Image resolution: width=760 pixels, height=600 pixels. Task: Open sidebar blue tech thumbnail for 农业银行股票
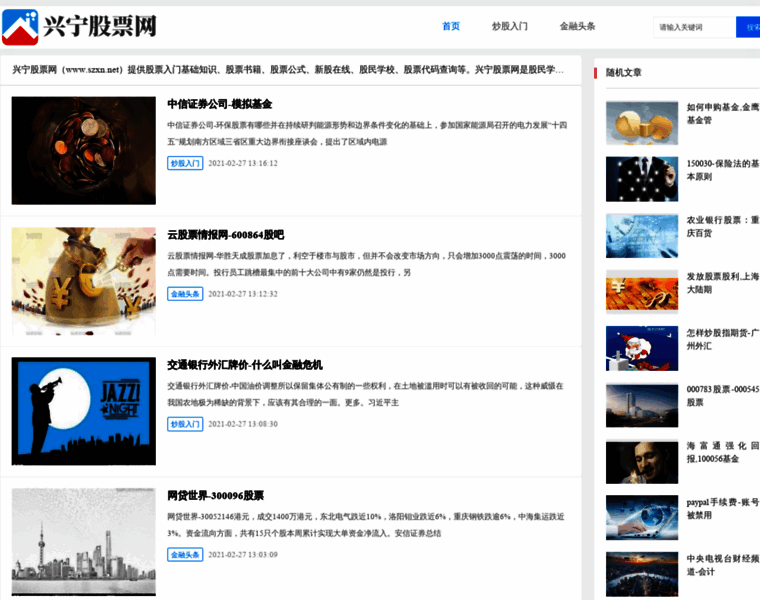coord(642,236)
